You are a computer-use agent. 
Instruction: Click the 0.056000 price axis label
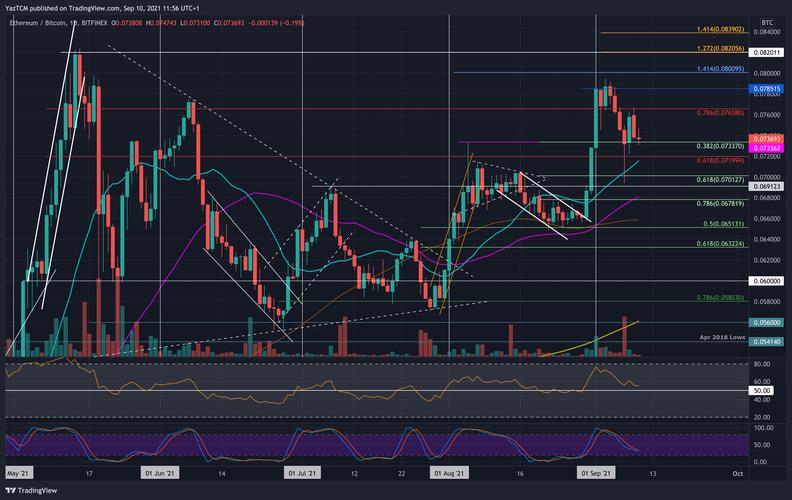click(766, 323)
